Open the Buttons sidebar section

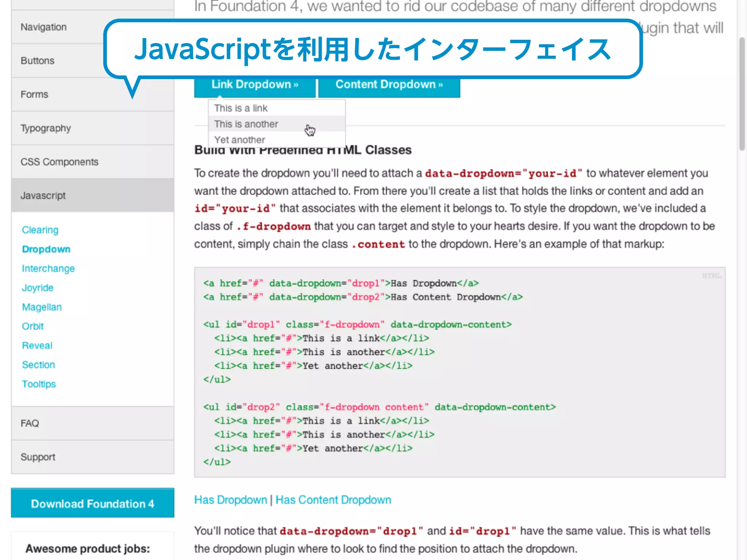point(93,61)
